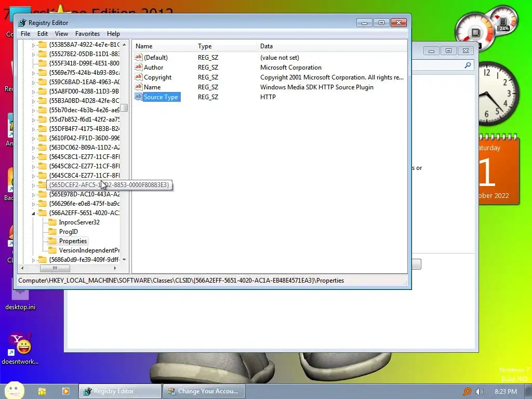Expand the {5686a0d9-fe39 key
This screenshot has width=532, height=399.
click(x=33, y=260)
